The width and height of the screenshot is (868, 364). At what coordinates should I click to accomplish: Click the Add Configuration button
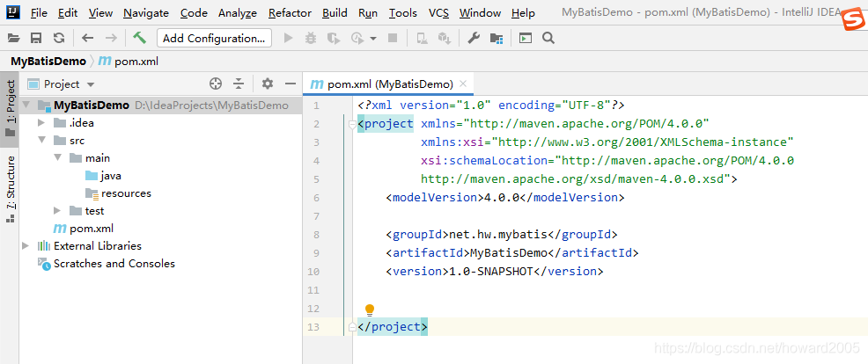pos(214,38)
